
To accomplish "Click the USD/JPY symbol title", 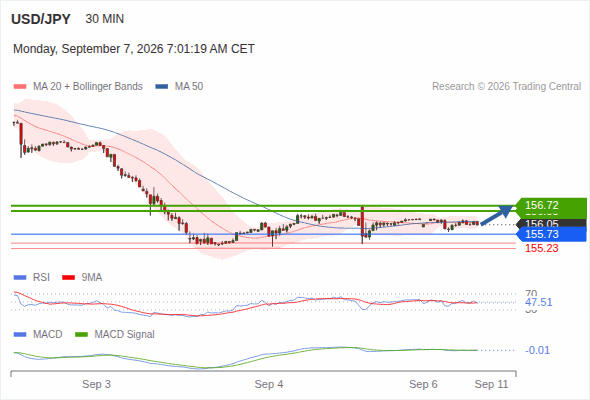I will [41, 19].
